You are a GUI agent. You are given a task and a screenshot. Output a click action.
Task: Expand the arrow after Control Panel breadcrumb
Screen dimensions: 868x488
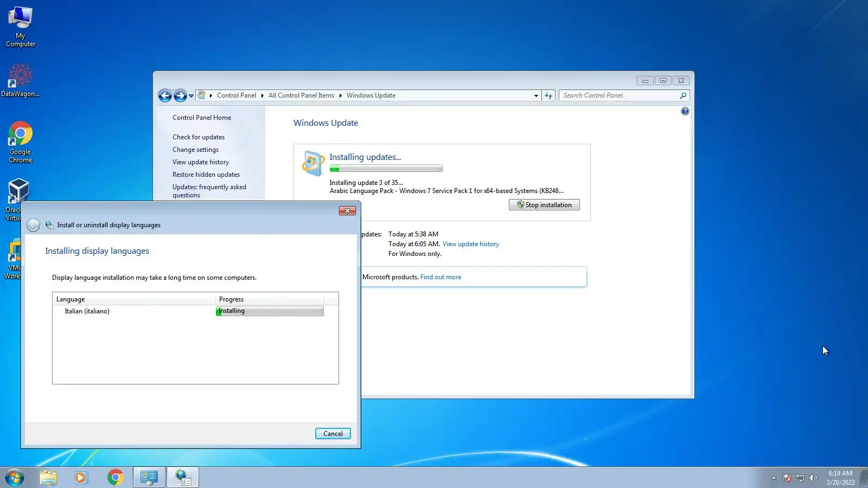(x=263, y=95)
